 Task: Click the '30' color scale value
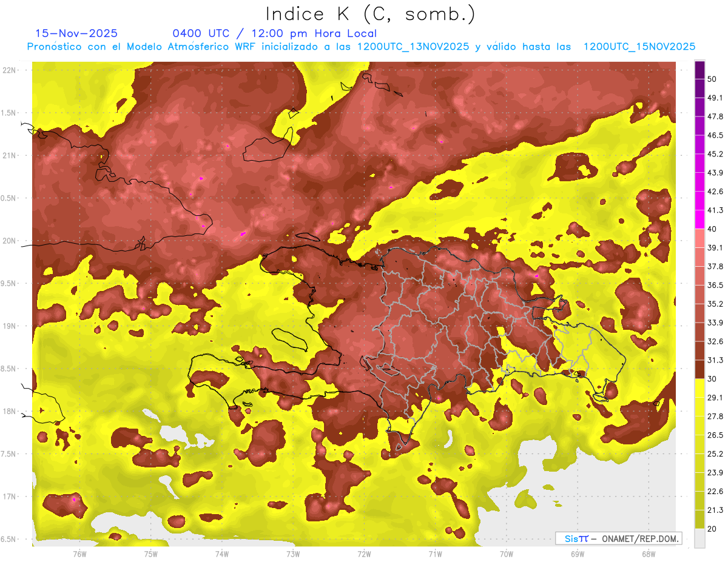pos(713,379)
